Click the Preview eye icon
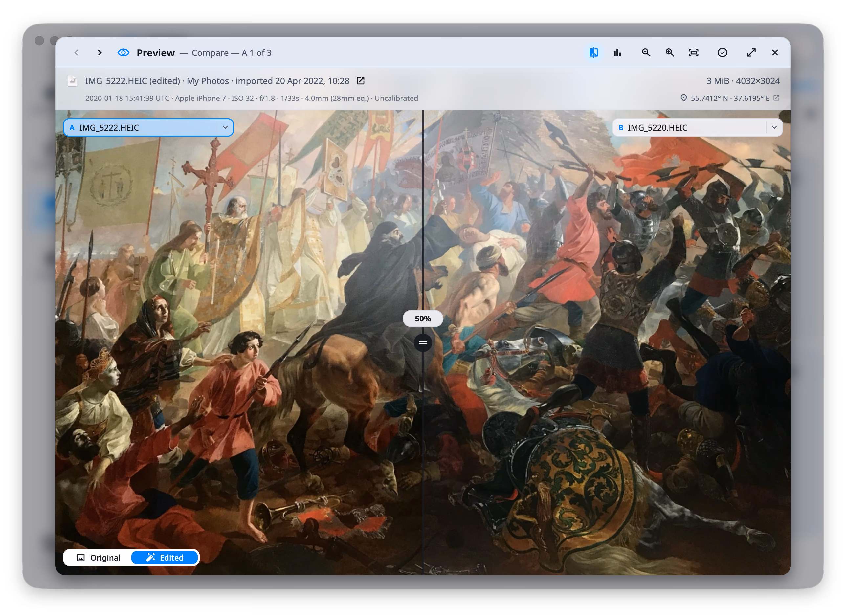The height and width of the screenshot is (616, 846). point(123,53)
